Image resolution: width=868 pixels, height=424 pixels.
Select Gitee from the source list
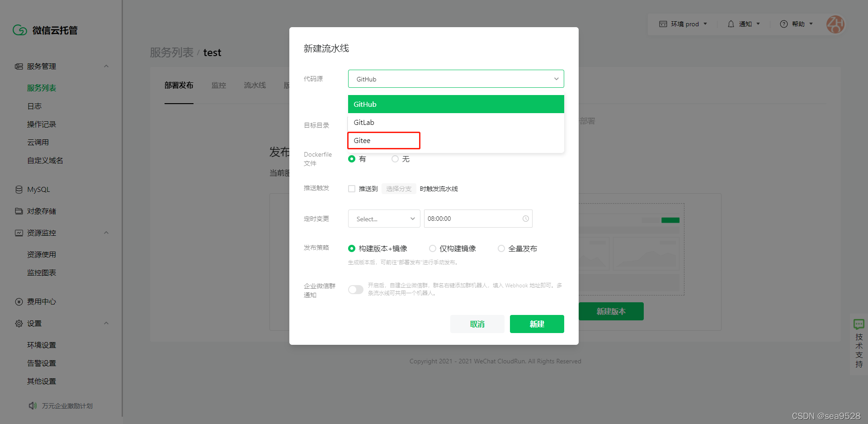point(456,140)
